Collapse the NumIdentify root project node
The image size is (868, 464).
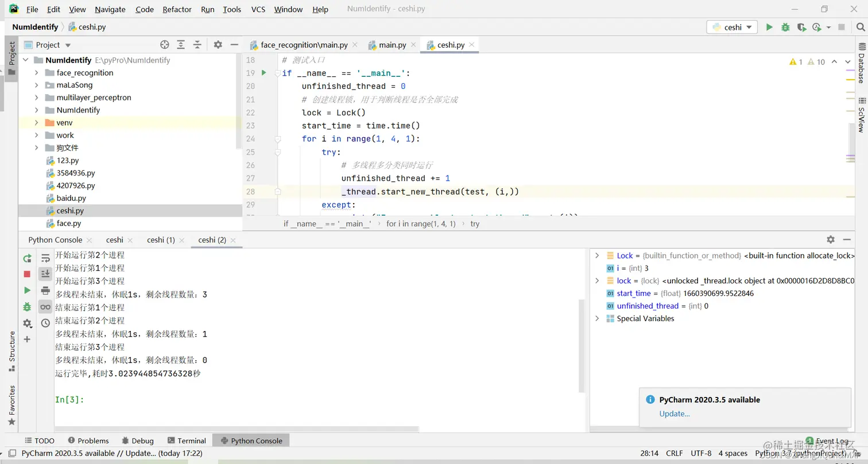click(x=26, y=60)
